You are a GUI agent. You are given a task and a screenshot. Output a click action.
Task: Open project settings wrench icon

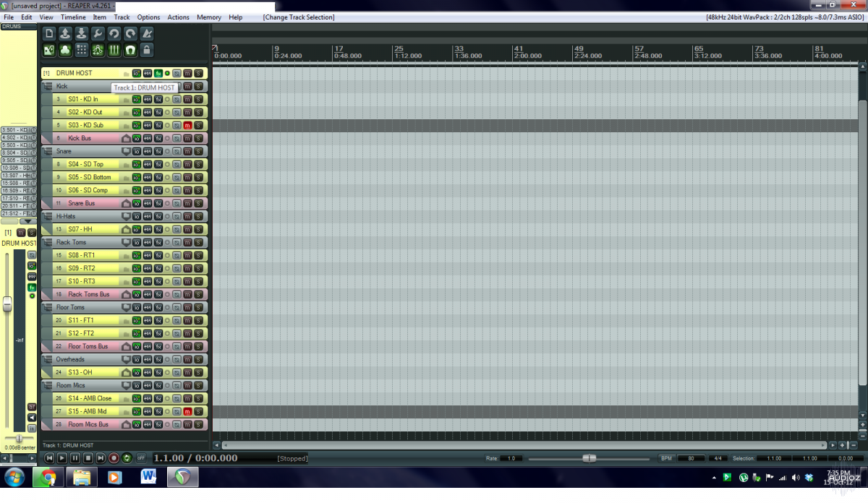(x=98, y=33)
